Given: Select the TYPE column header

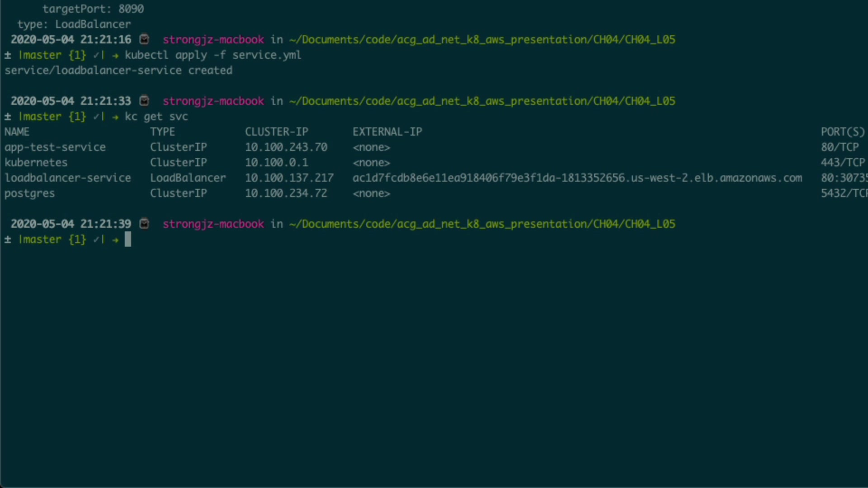Looking at the screenshot, I should pyautogui.click(x=162, y=132).
